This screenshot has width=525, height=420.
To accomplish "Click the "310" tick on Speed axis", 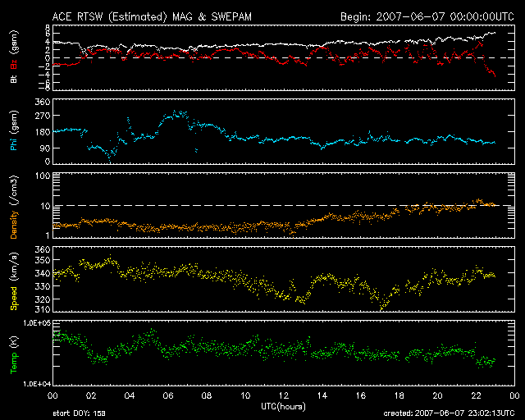I will (43, 308).
